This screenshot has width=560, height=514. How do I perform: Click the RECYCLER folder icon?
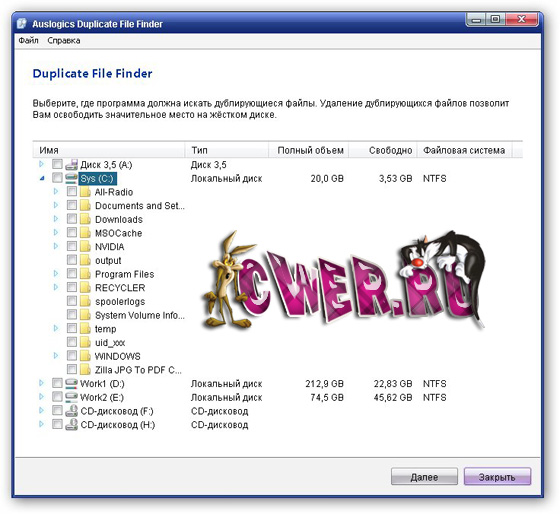85,288
